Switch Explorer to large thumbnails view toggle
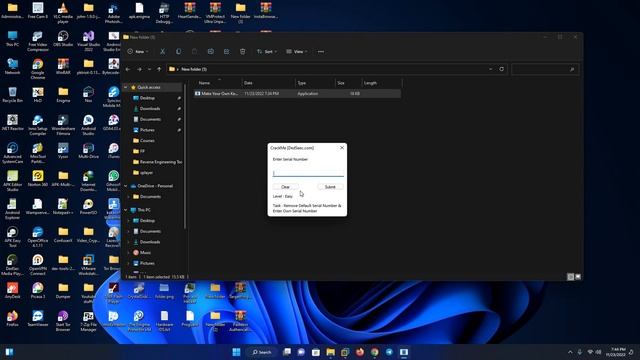Image resolution: width=640 pixels, height=360 pixels. (x=578, y=277)
